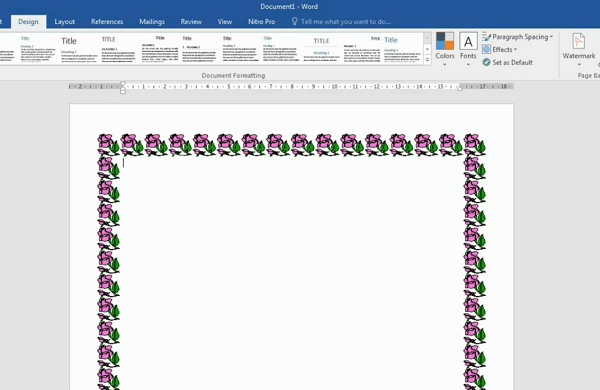This screenshot has width=600, height=390.
Task: Click the Set as Default checkmark icon
Action: click(486, 62)
